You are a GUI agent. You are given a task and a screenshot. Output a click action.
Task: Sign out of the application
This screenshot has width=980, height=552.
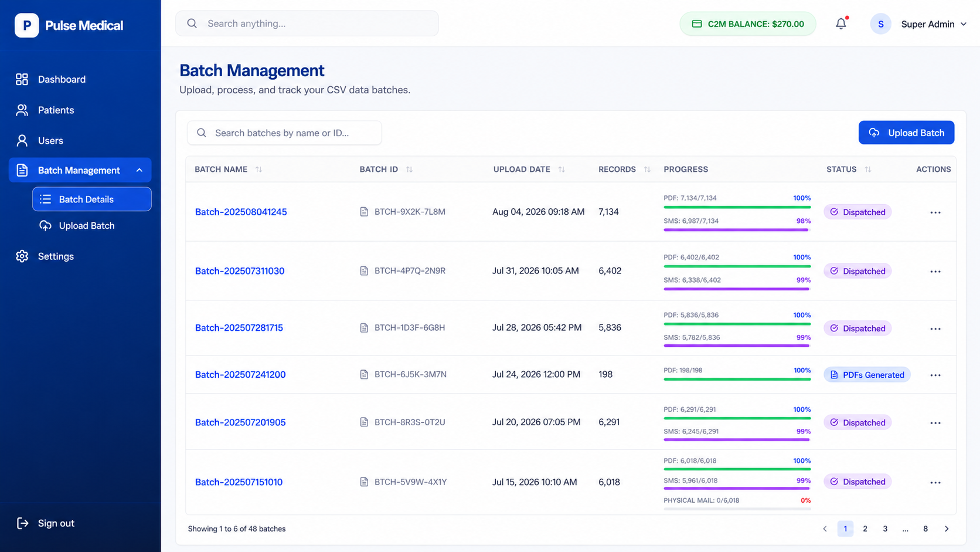point(46,523)
